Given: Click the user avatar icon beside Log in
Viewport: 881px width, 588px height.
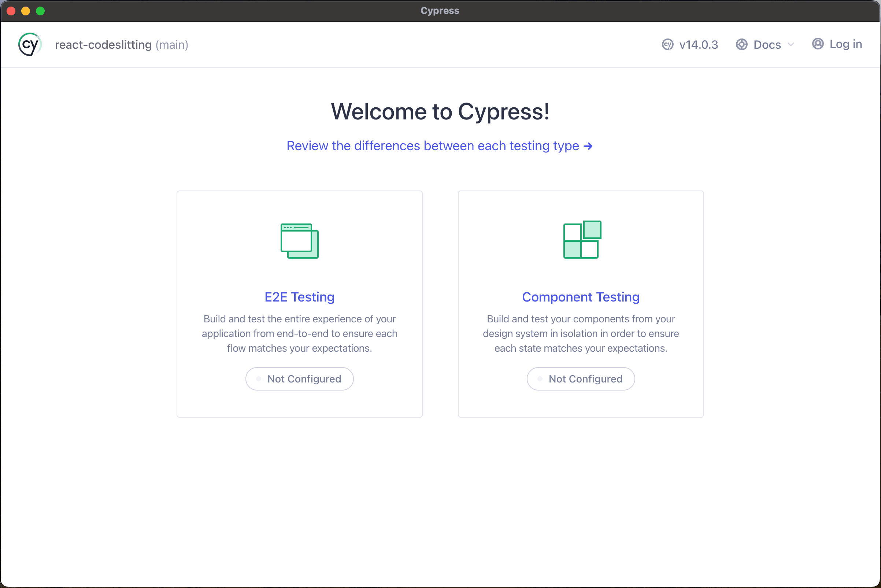Looking at the screenshot, I should [x=818, y=44].
